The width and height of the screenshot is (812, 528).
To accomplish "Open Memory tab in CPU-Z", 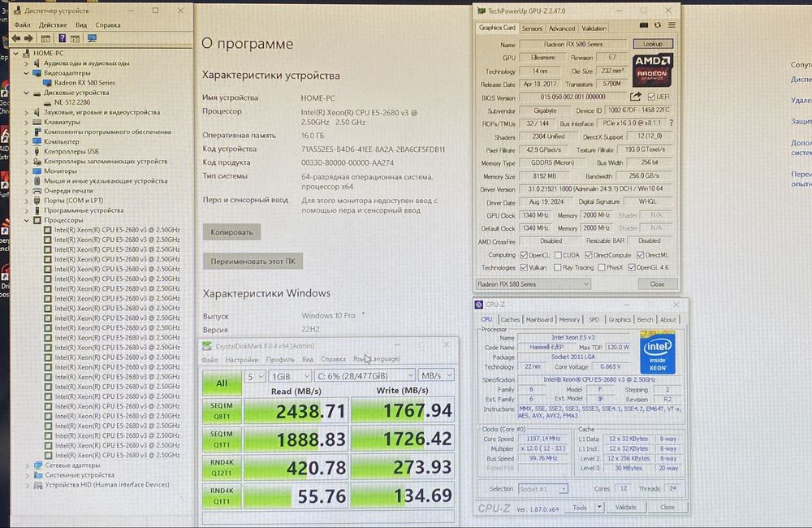I will [x=569, y=320].
